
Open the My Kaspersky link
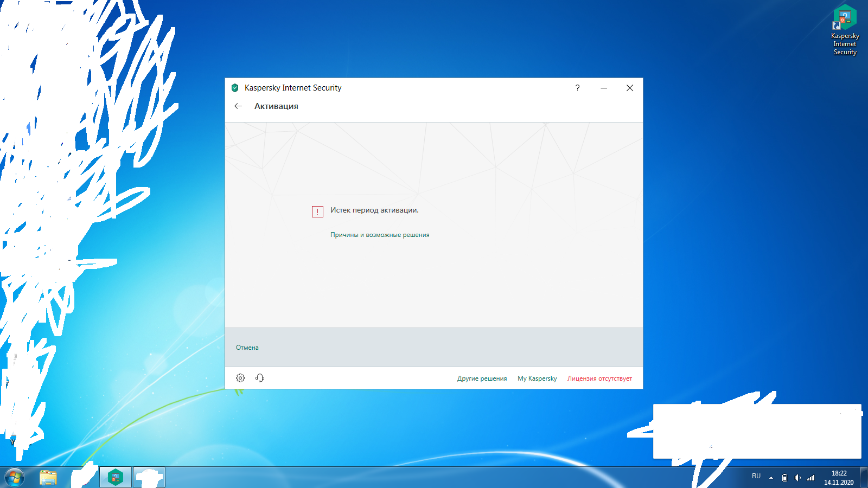537,378
